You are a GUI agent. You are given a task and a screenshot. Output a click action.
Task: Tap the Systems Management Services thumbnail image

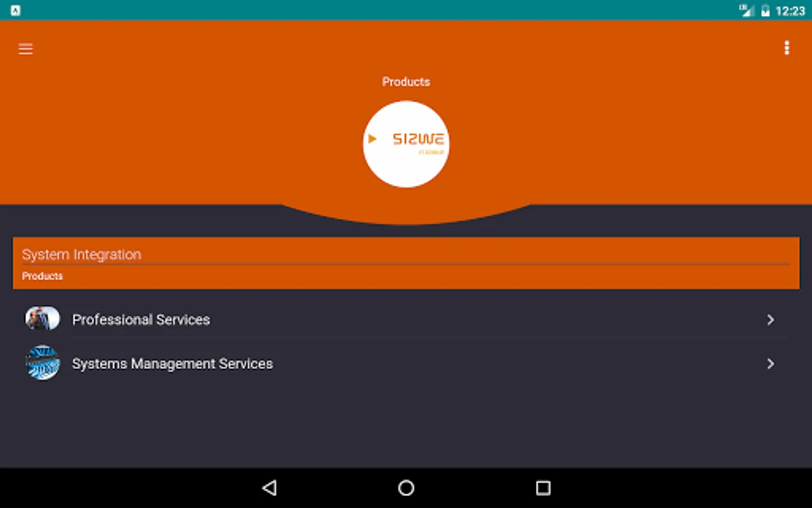coord(42,363)
